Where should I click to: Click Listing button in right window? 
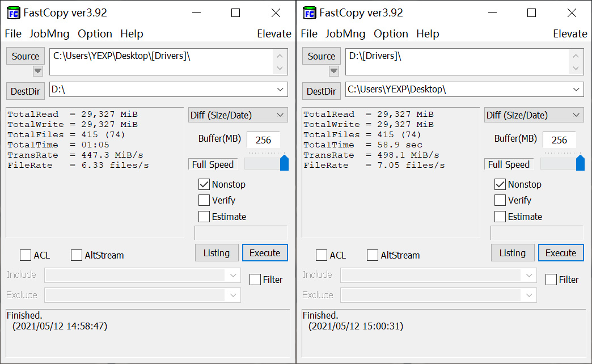[x=513, y=253]
